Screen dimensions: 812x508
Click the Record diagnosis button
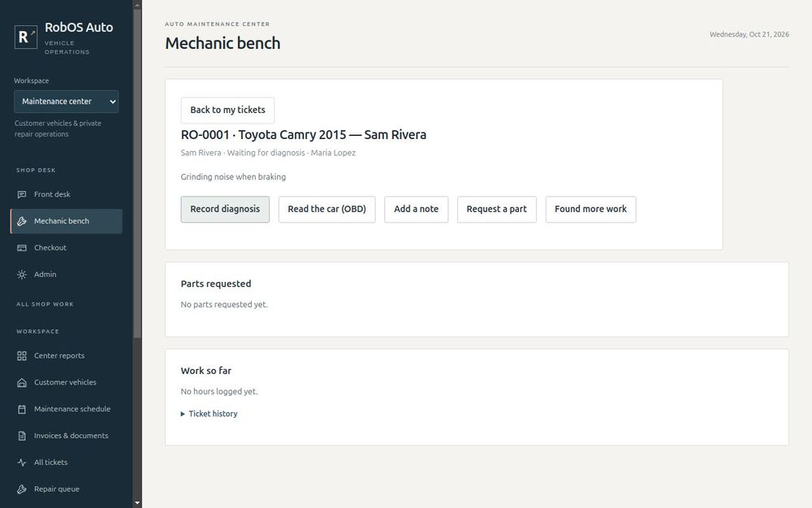point(225,210)
